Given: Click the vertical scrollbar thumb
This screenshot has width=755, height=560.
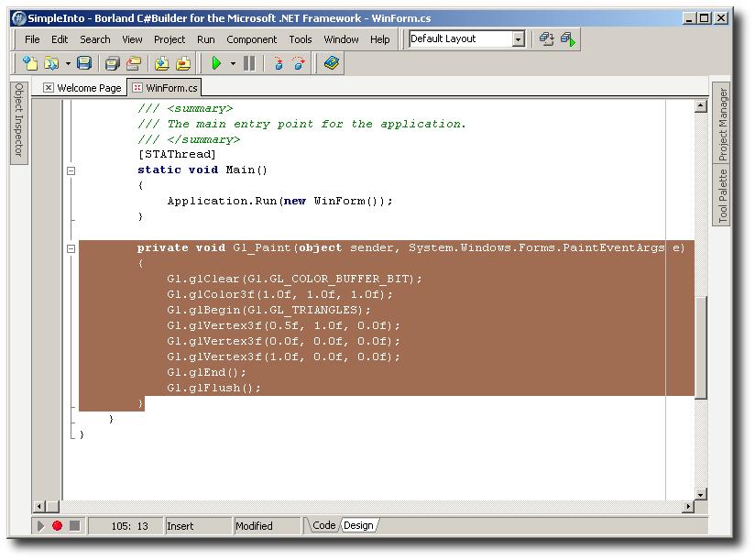Looking at the screenshot, I should tap(701, 347).
